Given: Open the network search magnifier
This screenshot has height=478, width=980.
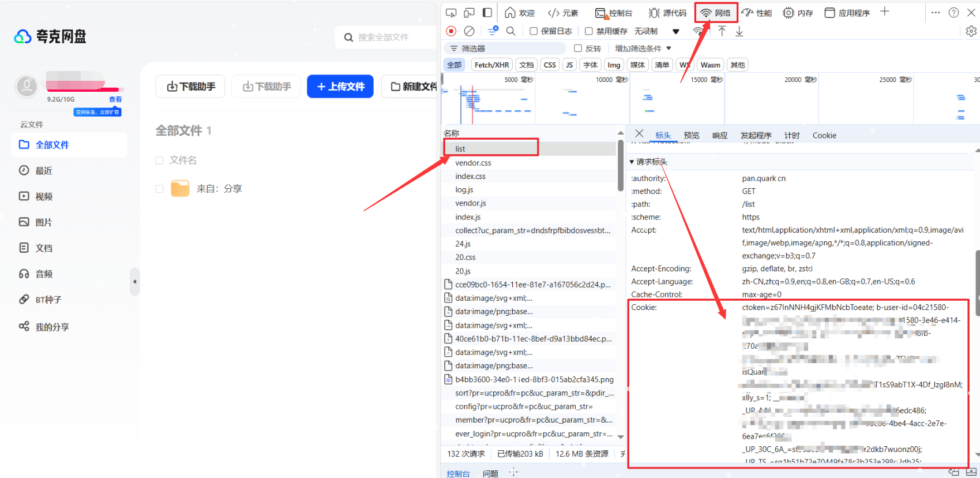Looking at the screenshot, I should click(510, 31).
